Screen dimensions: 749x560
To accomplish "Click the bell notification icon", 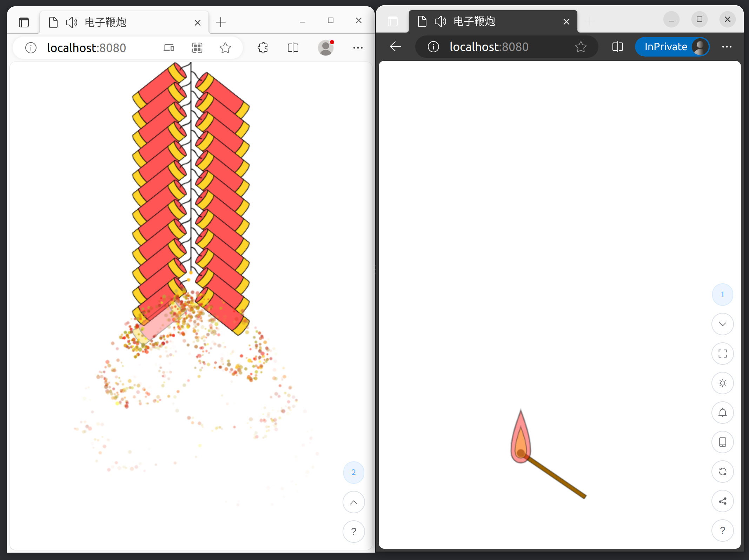I will click(722, 413).
